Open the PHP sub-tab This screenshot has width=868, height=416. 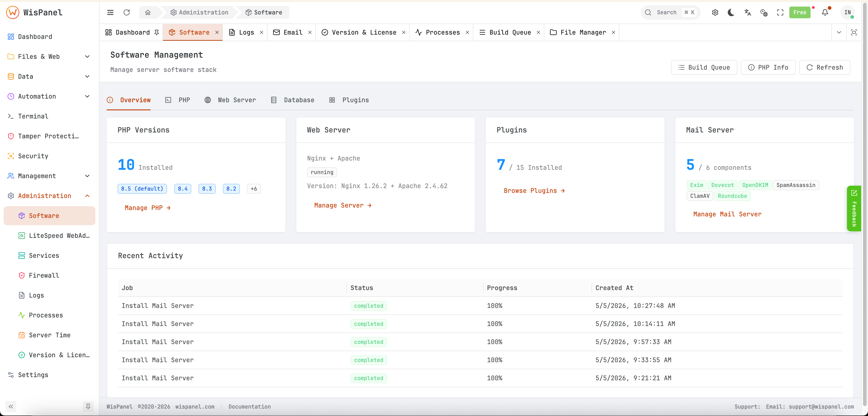(x=178, y=100)
